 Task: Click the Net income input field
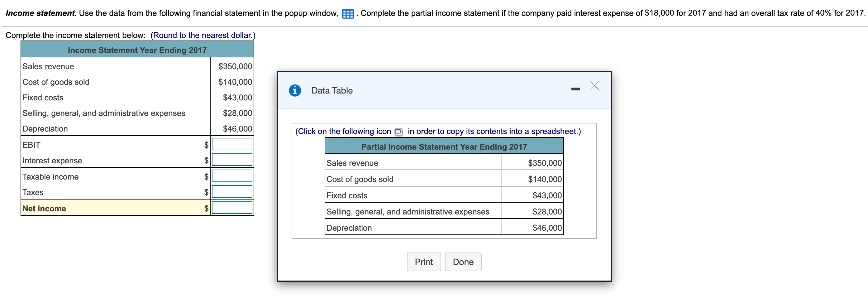pos(232,207)
